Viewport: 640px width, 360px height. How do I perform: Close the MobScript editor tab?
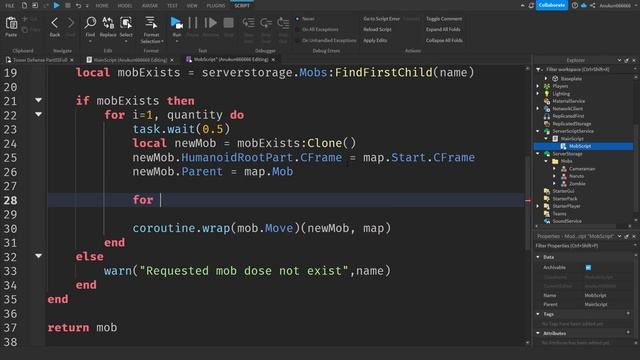coord(273,60)
